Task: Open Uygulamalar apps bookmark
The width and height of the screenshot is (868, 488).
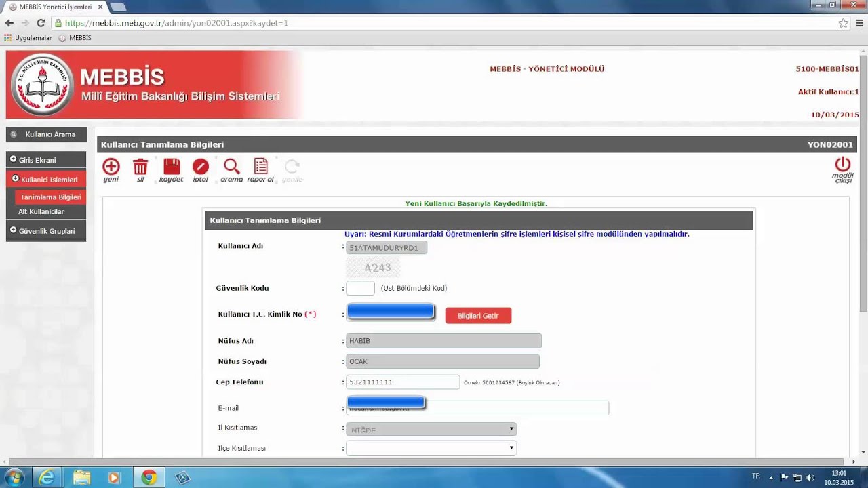Action: (x=28, y=38)
